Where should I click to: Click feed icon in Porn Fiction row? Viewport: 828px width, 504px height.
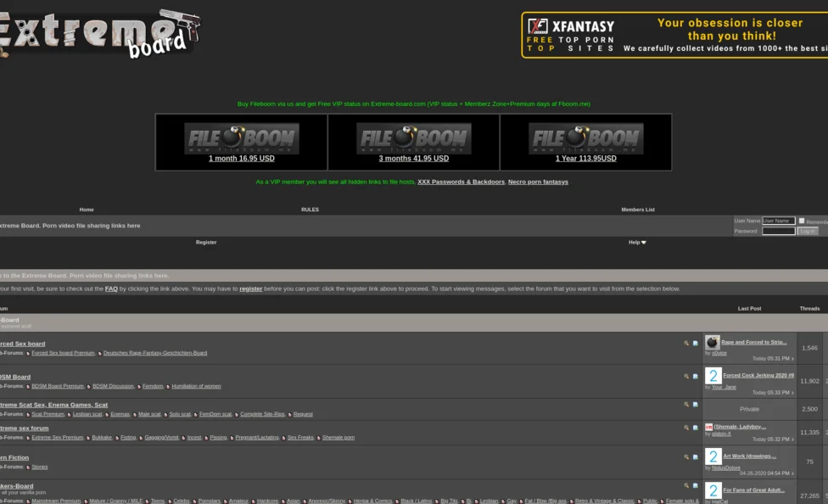(696, 457)
